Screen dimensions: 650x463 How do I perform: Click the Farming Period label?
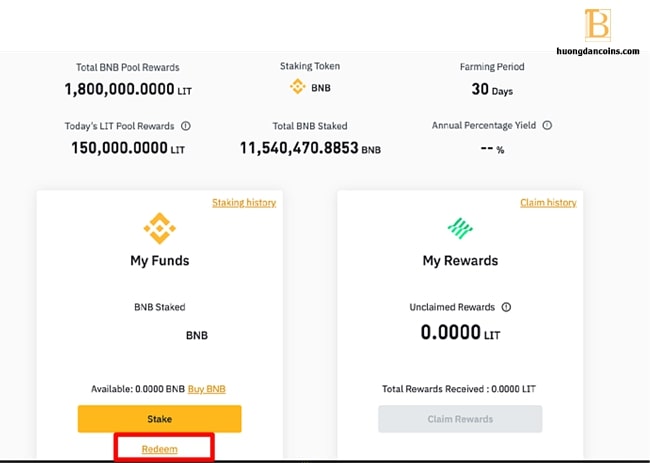click(492, 67)
